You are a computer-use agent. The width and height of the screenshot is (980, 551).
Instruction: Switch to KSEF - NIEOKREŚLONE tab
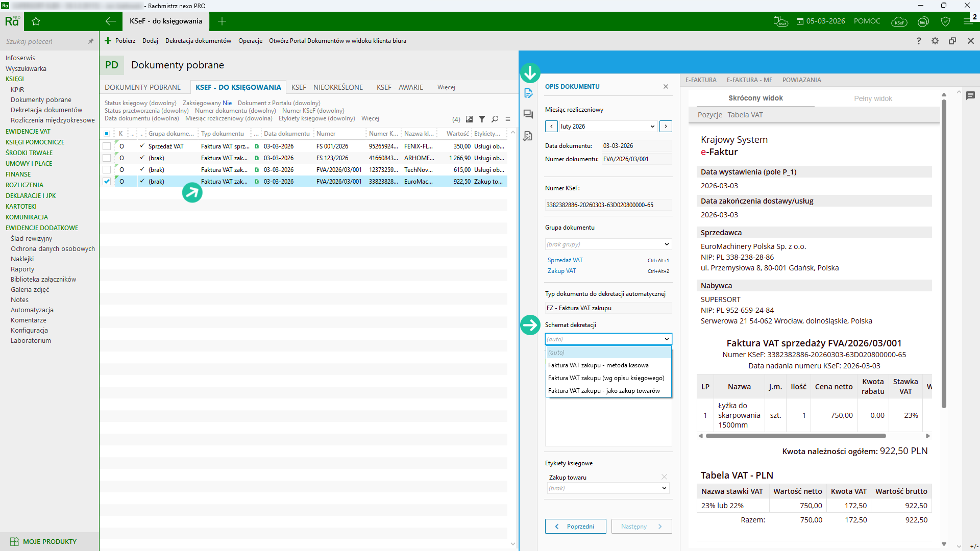[x=327, y=87]
